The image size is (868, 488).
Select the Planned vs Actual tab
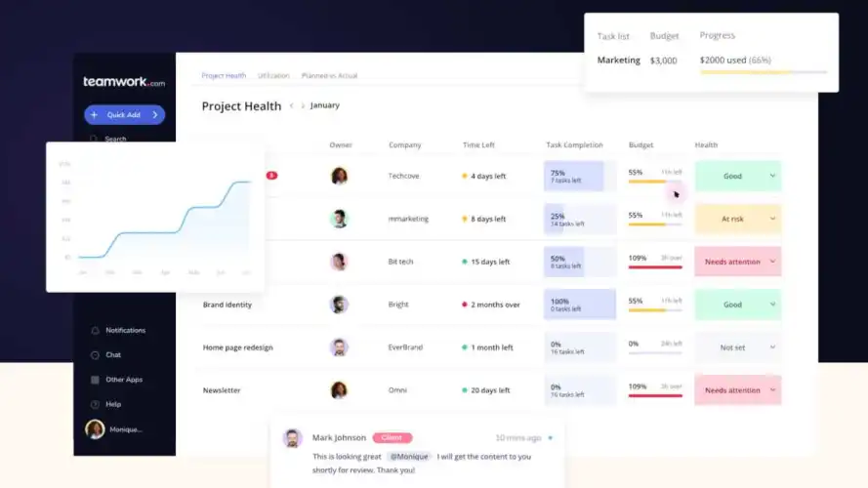329,76
